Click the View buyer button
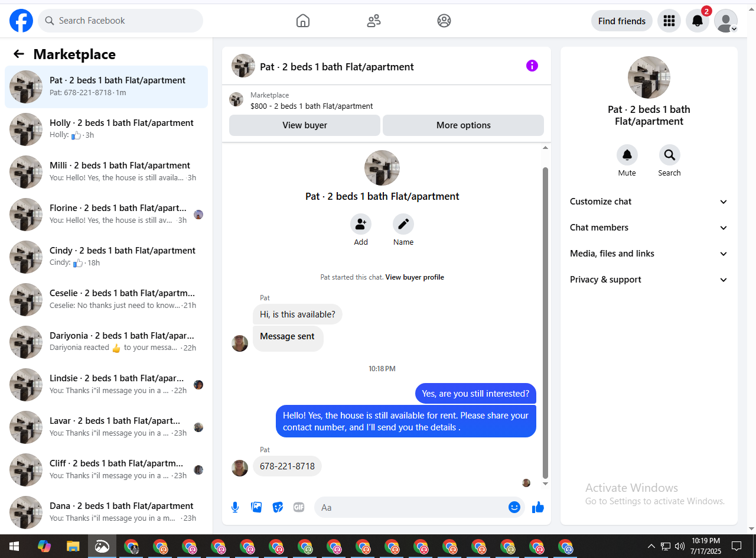Viewport: 756px width, 558px height. (305, 125)
